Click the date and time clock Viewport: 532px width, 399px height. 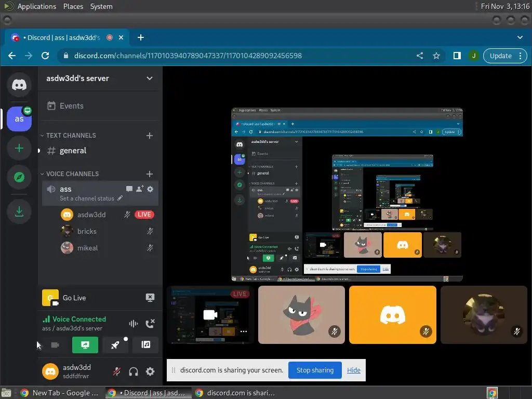[505, 6]
